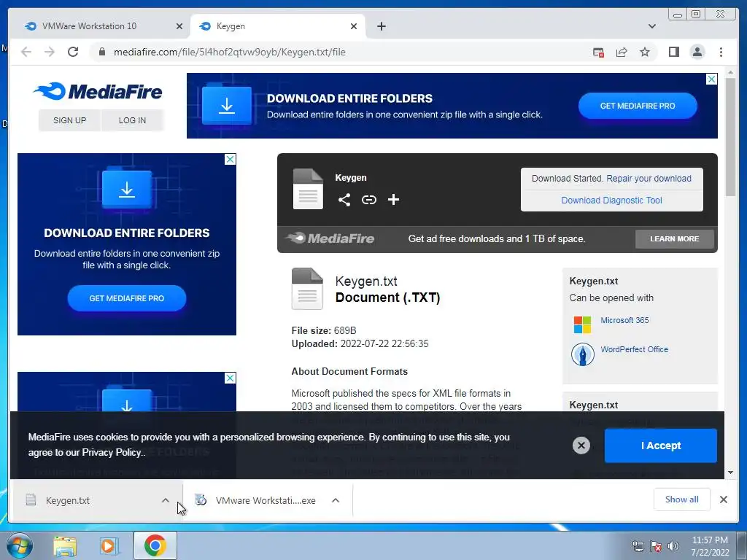This screenshot has height=560, width=747.
Task: Click the MediaFire logo
Action: tap(98, 91)
